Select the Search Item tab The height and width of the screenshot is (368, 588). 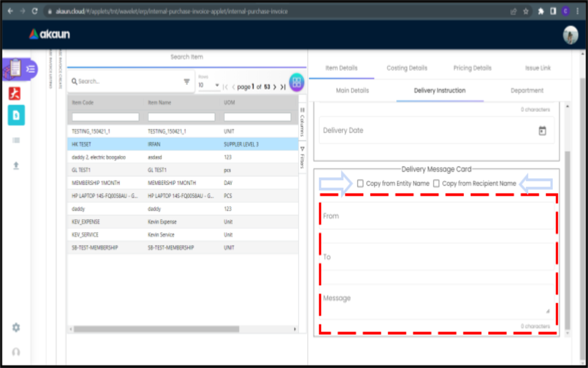187,57
